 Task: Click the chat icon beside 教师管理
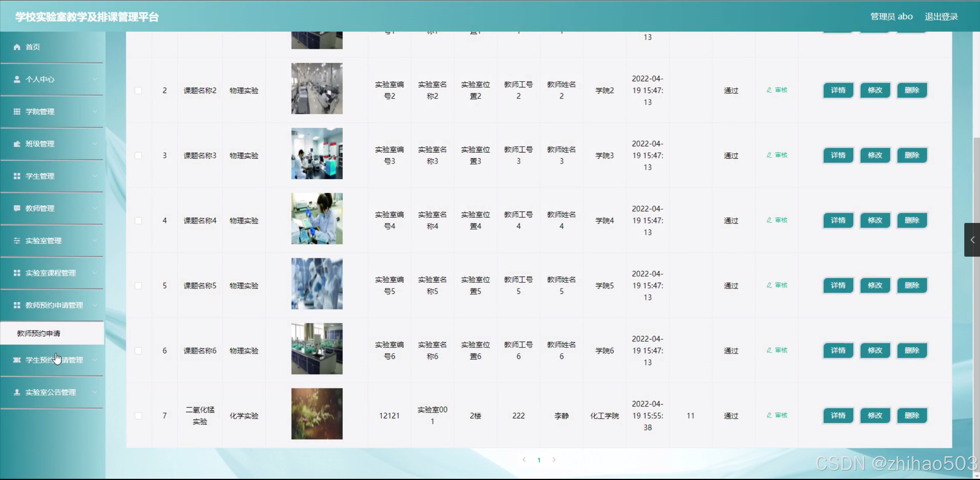coord(17,208)
